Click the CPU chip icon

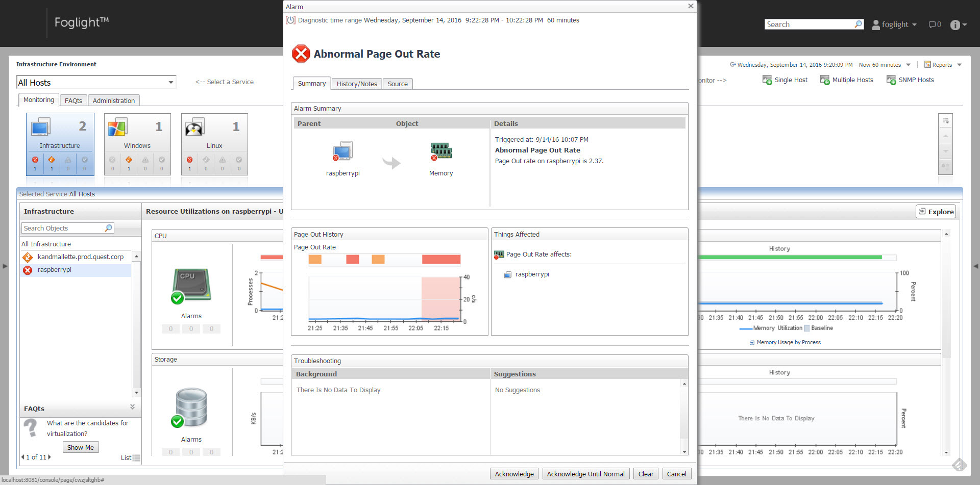[x=191, y=286]
